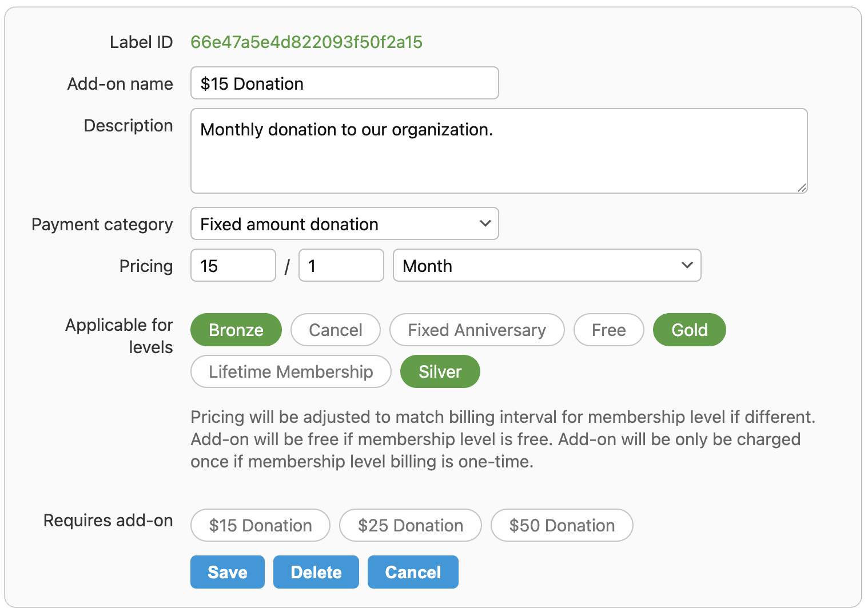Click the Save button
The width and height of the screenshot is (868, 612).
click(227, 572)
